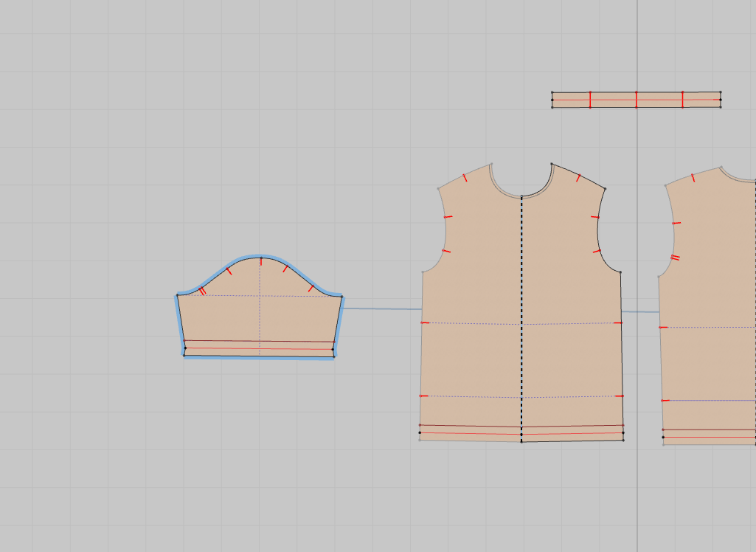
Task: Click the center red mark on neckband strip
Action: [x=636, y=100]
